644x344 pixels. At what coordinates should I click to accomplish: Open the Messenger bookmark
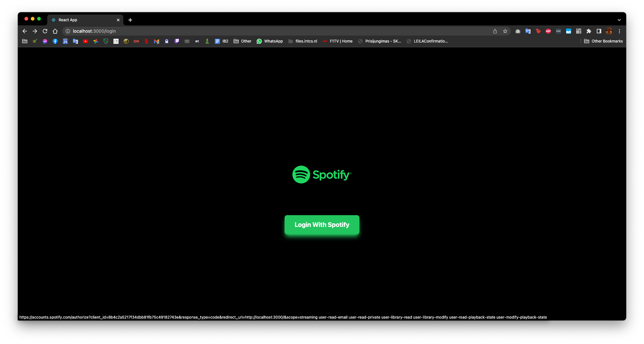45,41
